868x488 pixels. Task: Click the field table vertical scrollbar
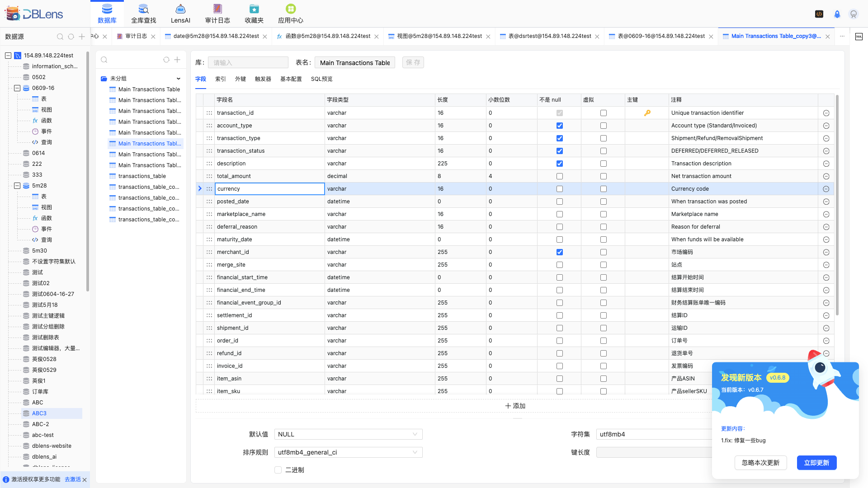pyautogui.click(x=837, y=203)
